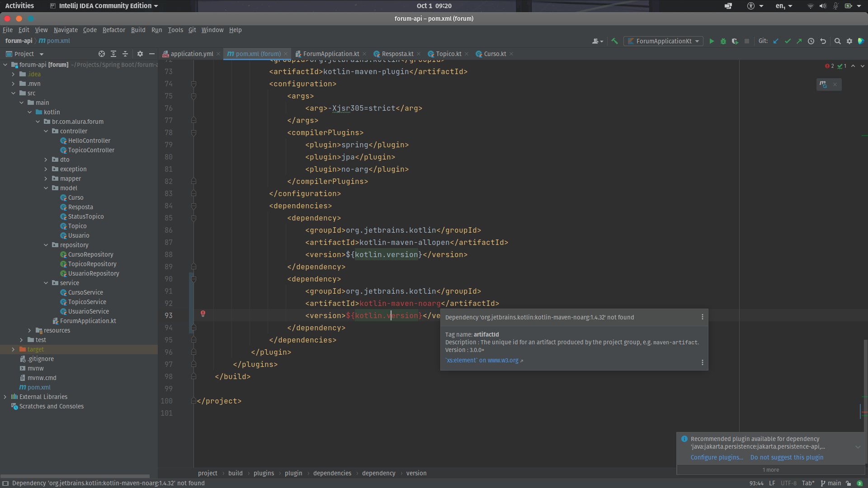
Task: Expand the service folder in project tree
Action: pyautogui.click(x=47, y=282)
